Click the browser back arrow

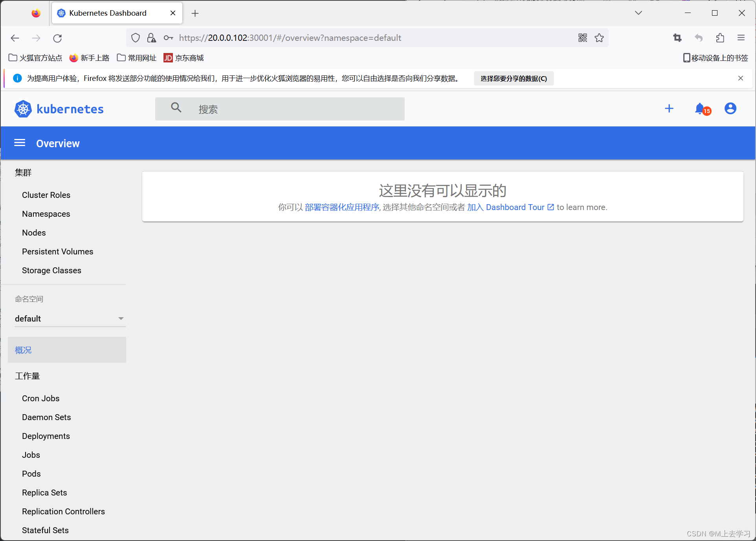point(15,38)
